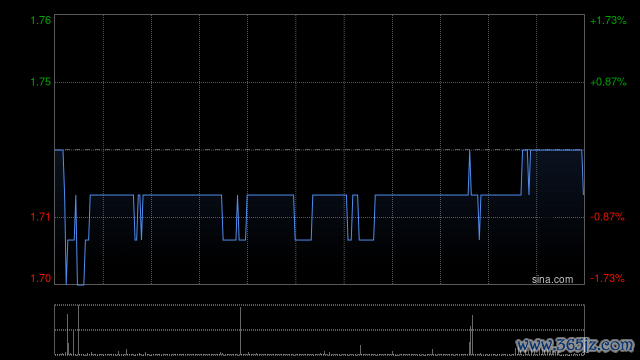Click the 1.75 price axis label
The height and width of the screenshot is (360, 640).
41,82
